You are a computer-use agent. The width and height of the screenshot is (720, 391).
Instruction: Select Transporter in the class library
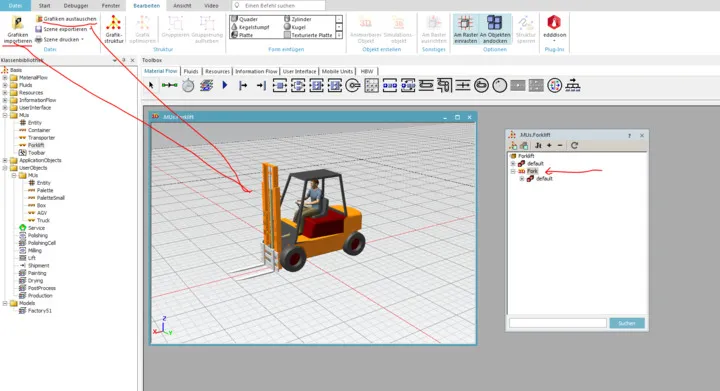tap(41, 138)
